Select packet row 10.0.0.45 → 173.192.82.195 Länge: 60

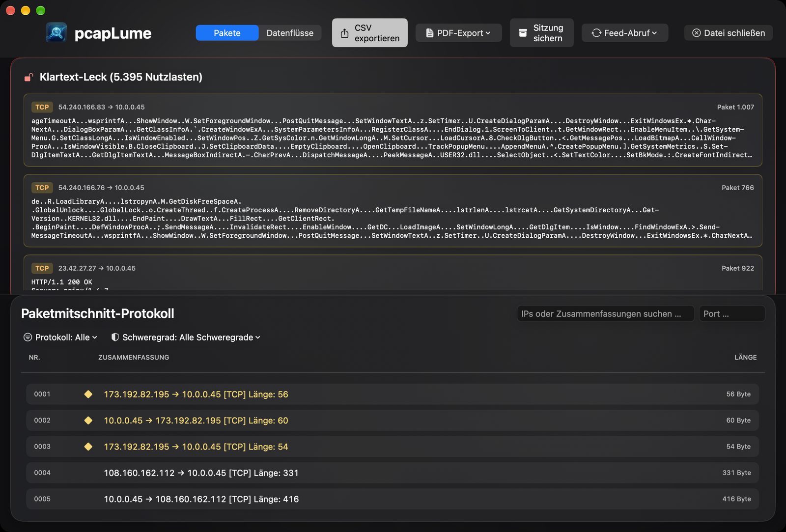coord(393,420)
